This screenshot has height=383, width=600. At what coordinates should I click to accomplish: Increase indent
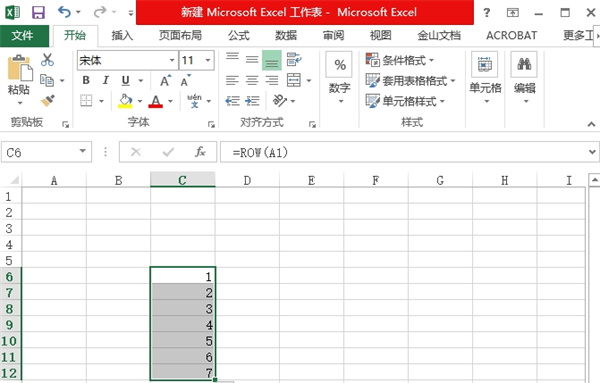coord(252,101)
